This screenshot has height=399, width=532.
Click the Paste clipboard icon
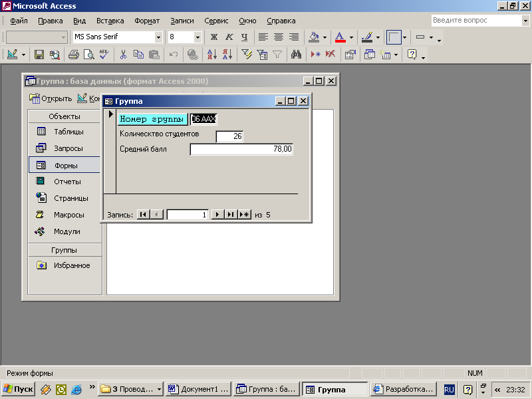click(x=154, y=55)
